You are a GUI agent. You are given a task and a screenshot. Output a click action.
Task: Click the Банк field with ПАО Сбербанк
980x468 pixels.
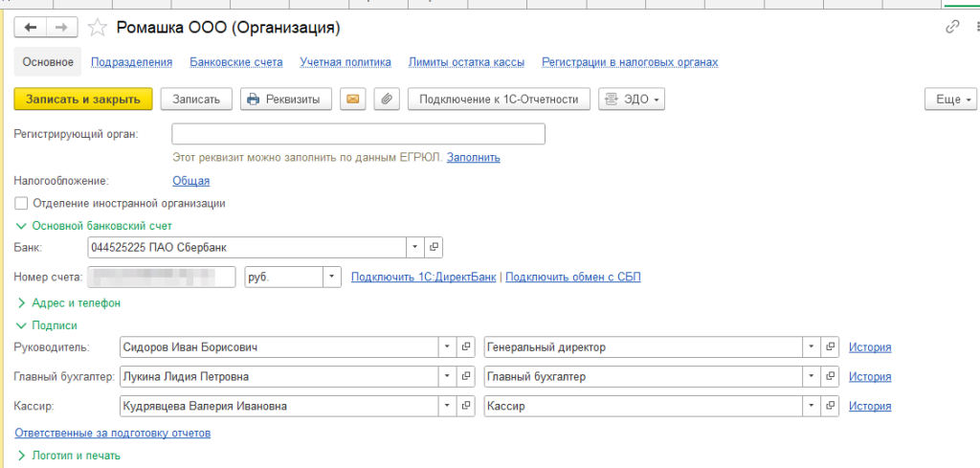(x=248, y=248)
